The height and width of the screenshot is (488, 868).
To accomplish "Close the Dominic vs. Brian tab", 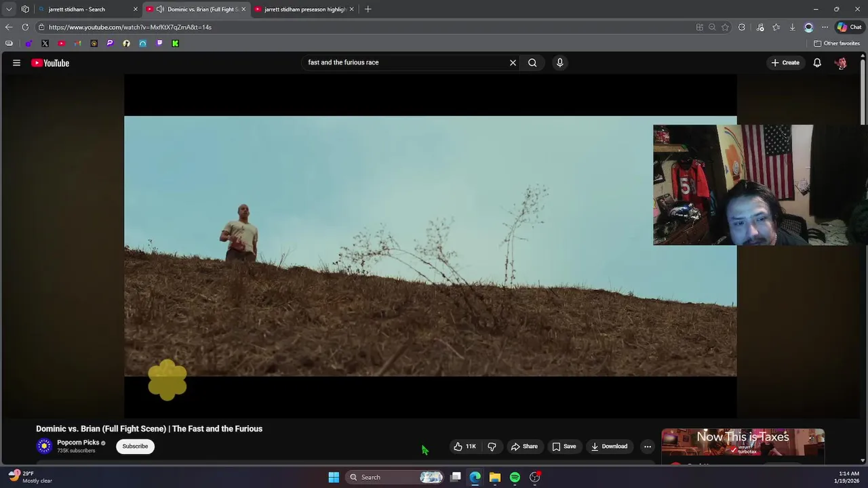I will [x=243, y=9].
